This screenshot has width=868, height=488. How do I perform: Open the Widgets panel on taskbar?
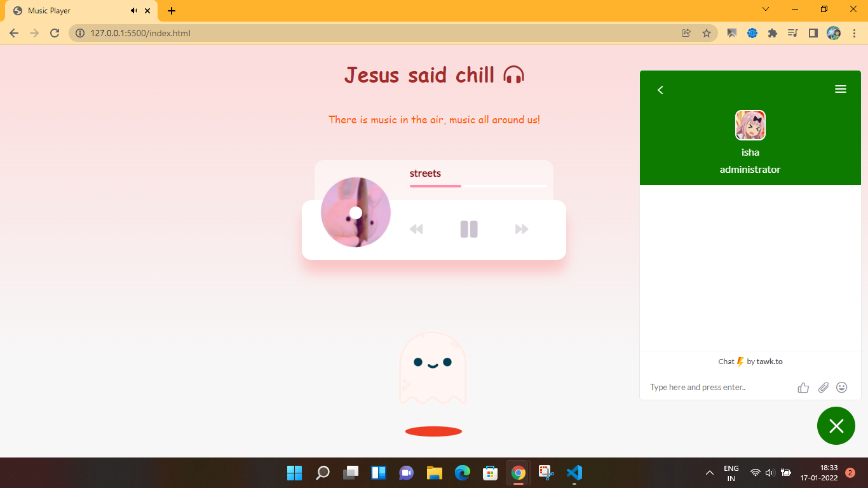tap(379, 473)
